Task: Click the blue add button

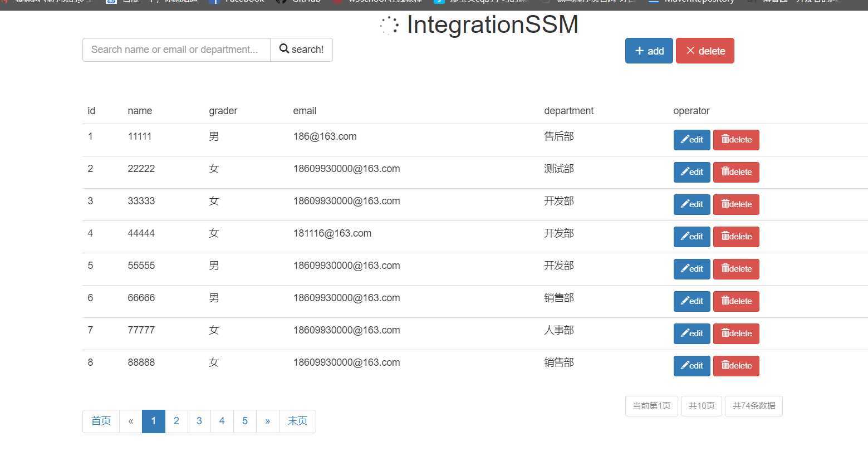Action: coord(649,51)
